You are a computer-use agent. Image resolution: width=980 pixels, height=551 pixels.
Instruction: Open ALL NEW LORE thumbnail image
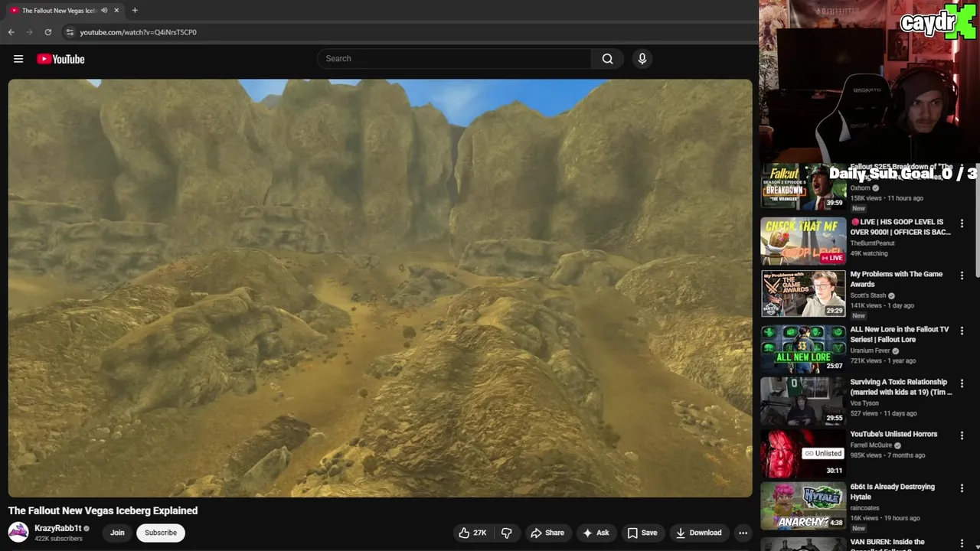(x=803, y=349)
